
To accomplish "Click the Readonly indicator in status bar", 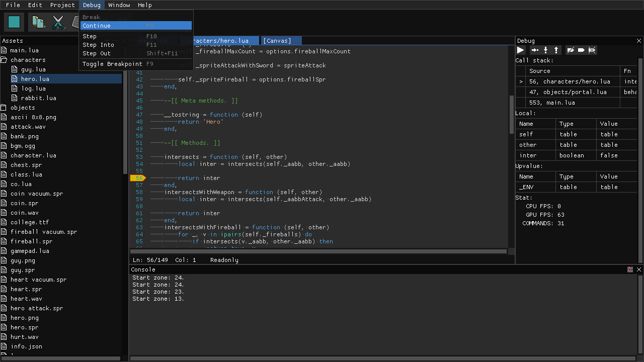I will tap(224, 260).
